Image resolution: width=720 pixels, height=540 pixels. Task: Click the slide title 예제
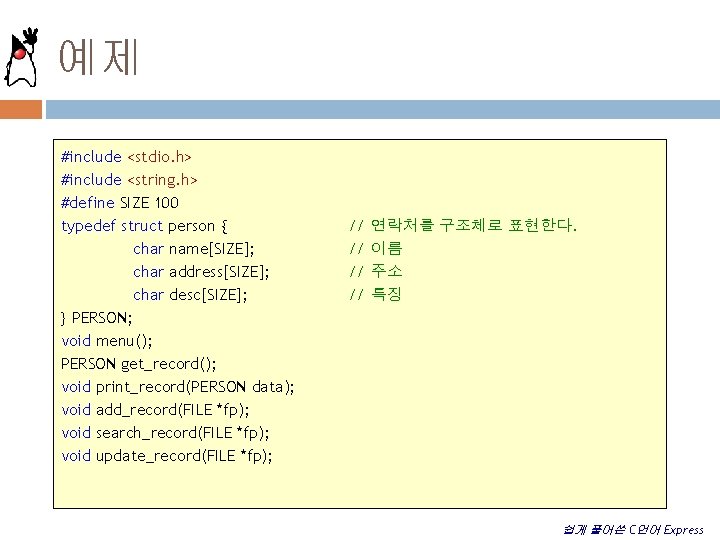(x=98, y=57)
